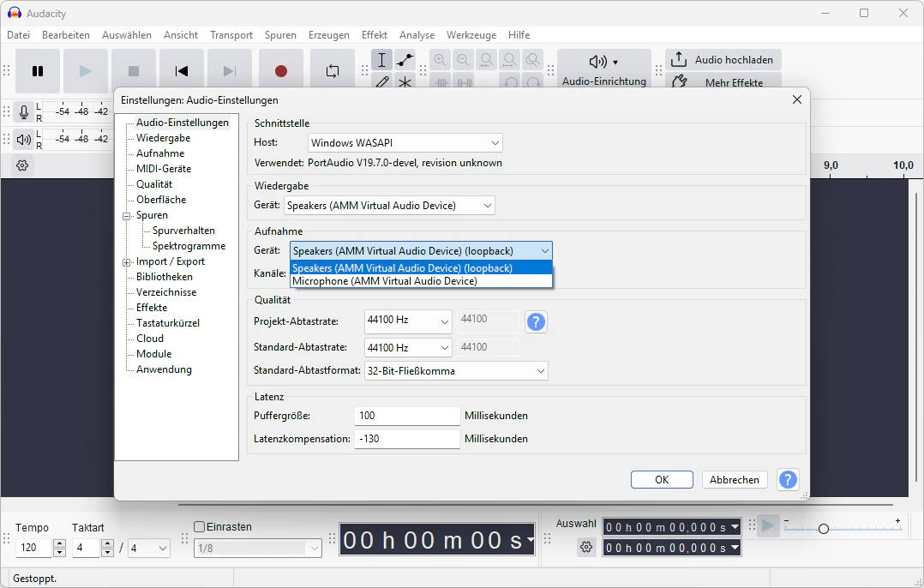Screen dimensions: 924x588
Task: Open the Audio-Einrichtung speaker button
Action: [604, 69]
